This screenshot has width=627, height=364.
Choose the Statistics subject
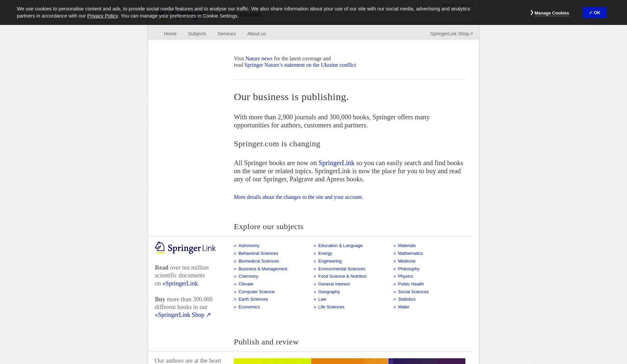pyautogui.click(x=406, y=299)
